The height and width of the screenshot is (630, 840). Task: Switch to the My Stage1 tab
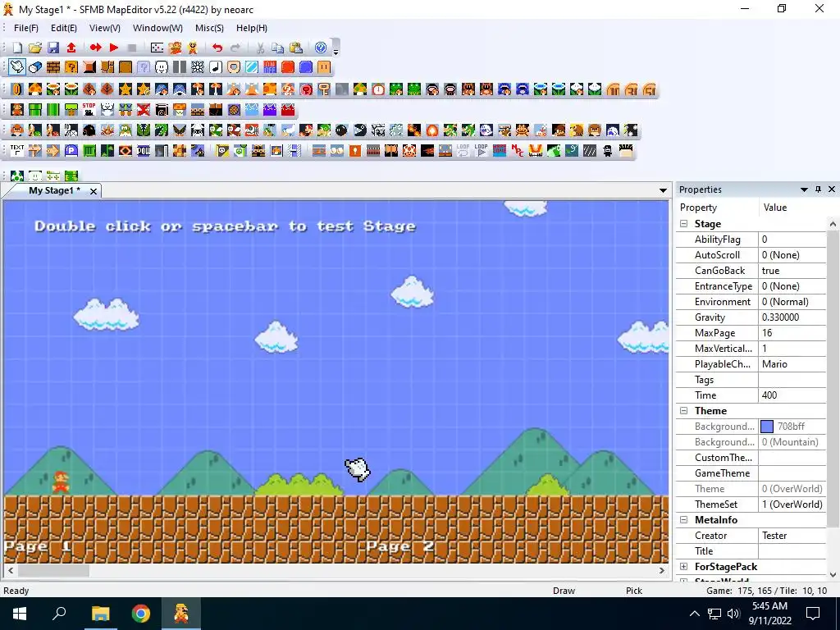[54, 190]
